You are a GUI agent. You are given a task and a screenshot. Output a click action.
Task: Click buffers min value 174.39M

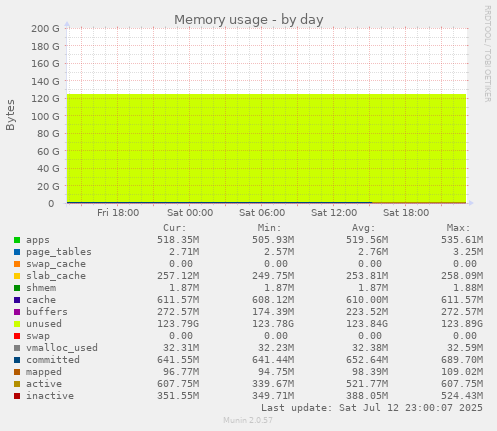[x=273, y=312]
